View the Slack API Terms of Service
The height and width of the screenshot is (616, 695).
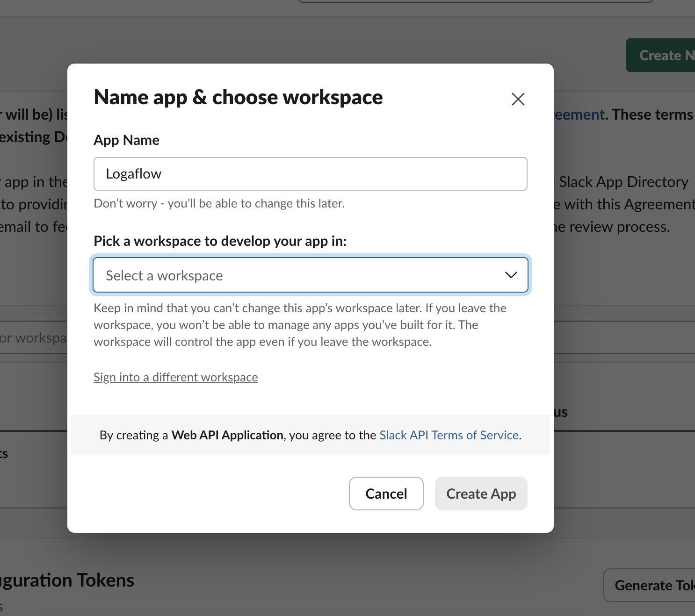point(448,435)
